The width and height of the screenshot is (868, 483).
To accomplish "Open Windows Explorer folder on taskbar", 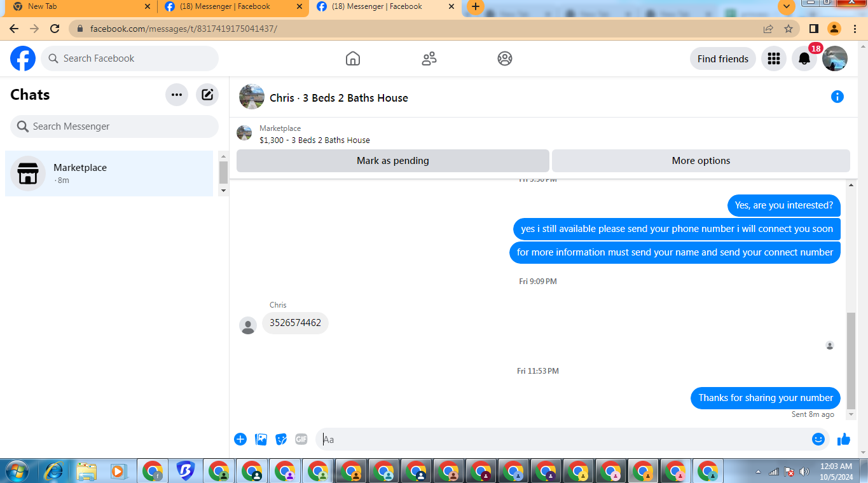I will [86, 472].
